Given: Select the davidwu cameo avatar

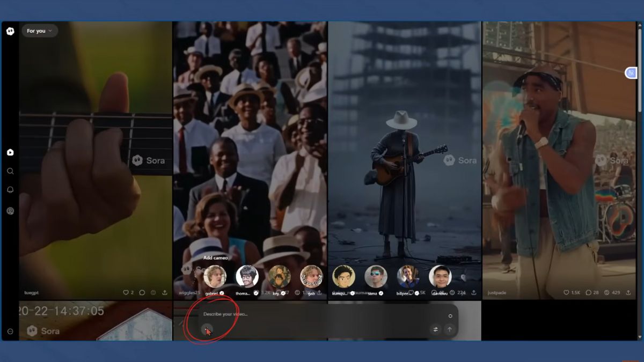Looking at the screenshot, I should (x=440, y=277).
